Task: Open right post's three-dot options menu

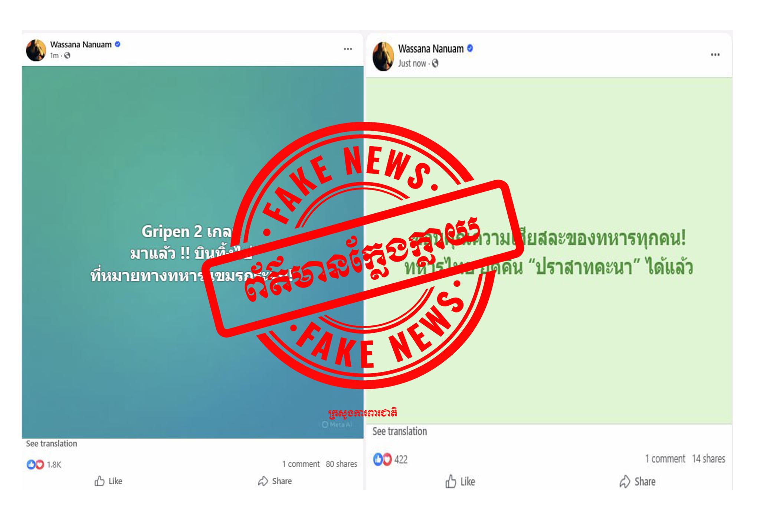Action: [715, 55]
